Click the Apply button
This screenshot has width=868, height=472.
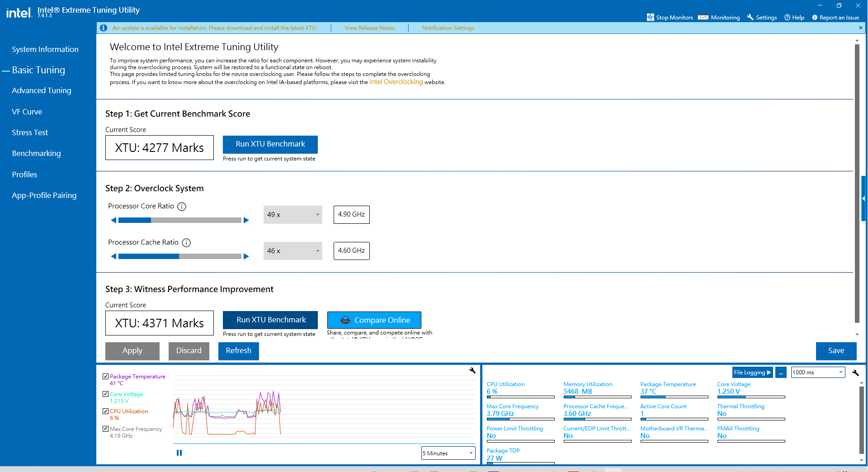(x=132, y=351)
